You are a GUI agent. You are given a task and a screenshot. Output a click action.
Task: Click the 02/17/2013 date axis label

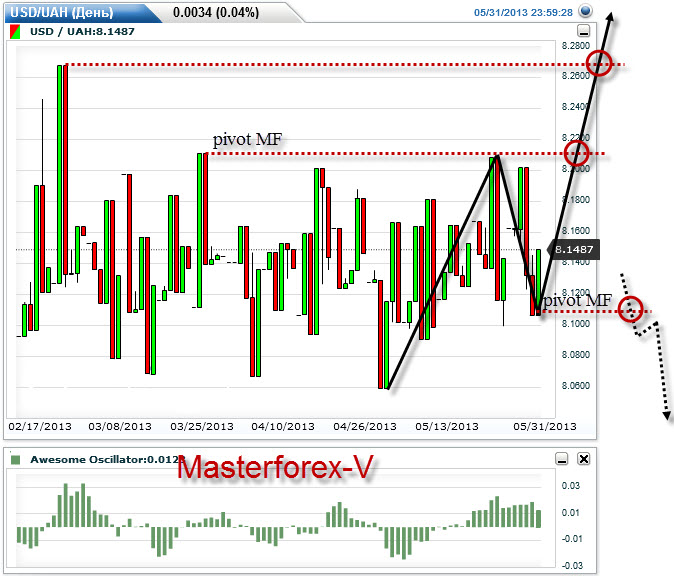(x=40, y=426)
